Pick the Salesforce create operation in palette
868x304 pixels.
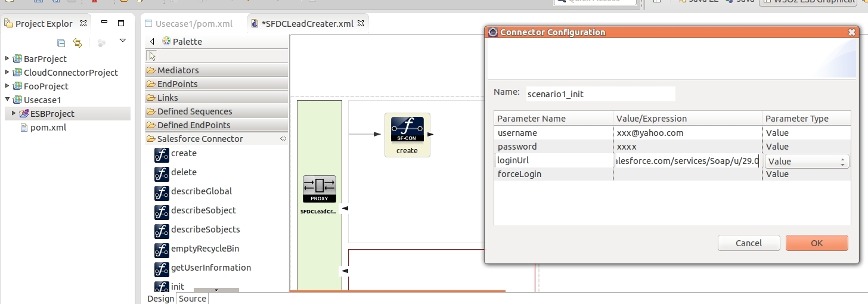(x=183, y=154)
